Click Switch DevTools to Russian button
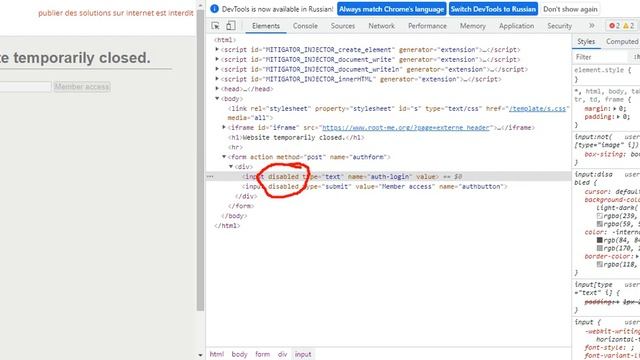 (x=493, y=9)
